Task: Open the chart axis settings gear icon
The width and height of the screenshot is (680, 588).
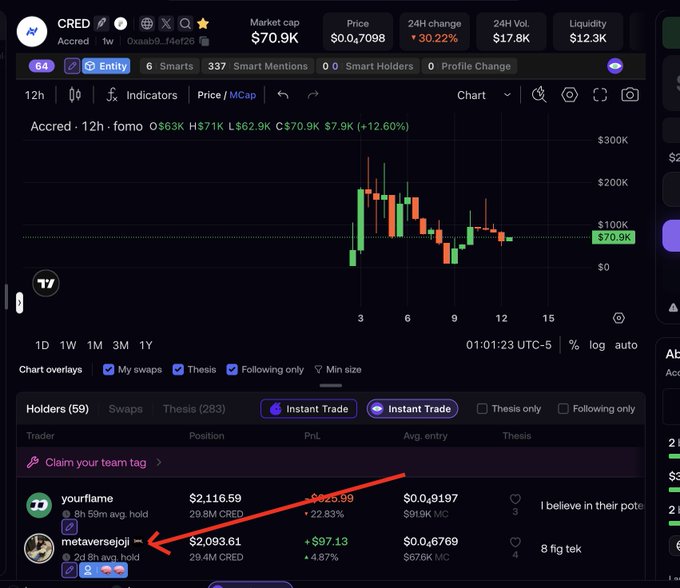Action: (x=619, y=318)
